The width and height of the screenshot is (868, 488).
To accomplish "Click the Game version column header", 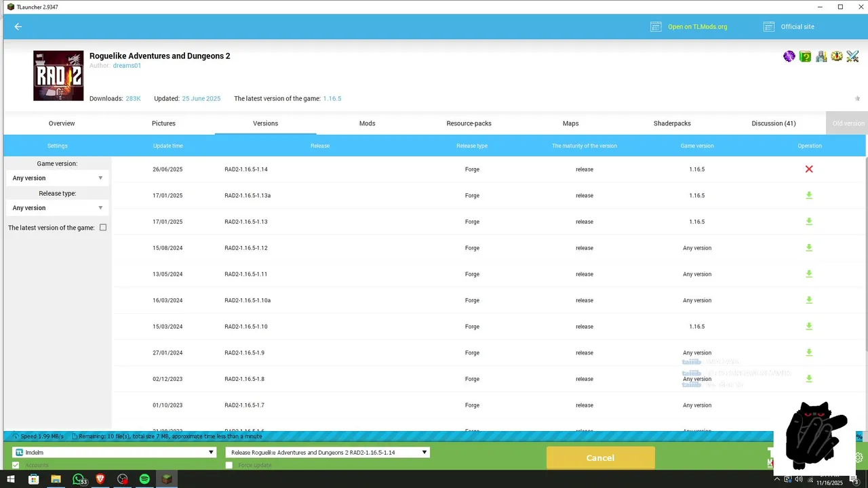I will pos(697,146).
